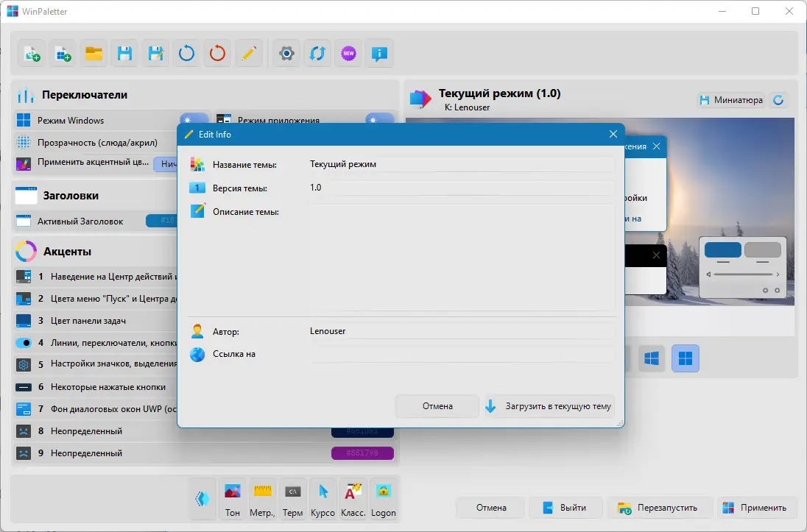Image resolution: width=807 pixels, height=532 pixels.
Task: Open the Терм terminal tool
Action: point(293,499)
